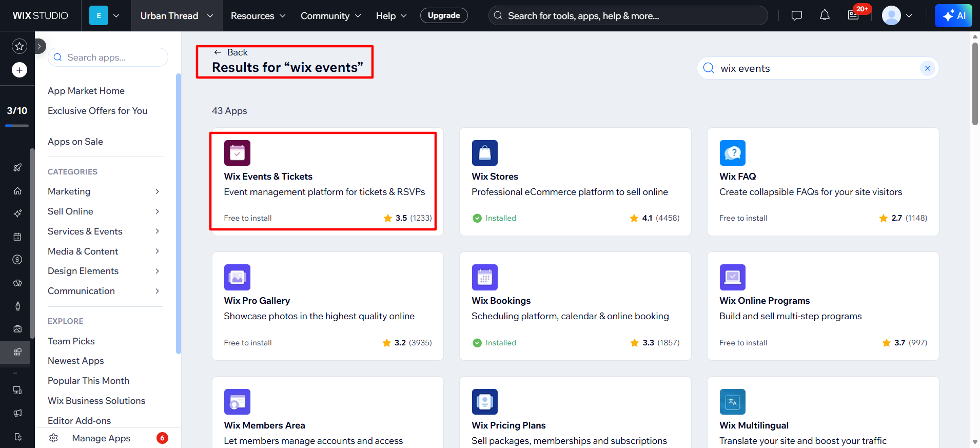Open the dollar sign payments sidebar icon
This screenshot has width=980, height=448.
point(17,260)
